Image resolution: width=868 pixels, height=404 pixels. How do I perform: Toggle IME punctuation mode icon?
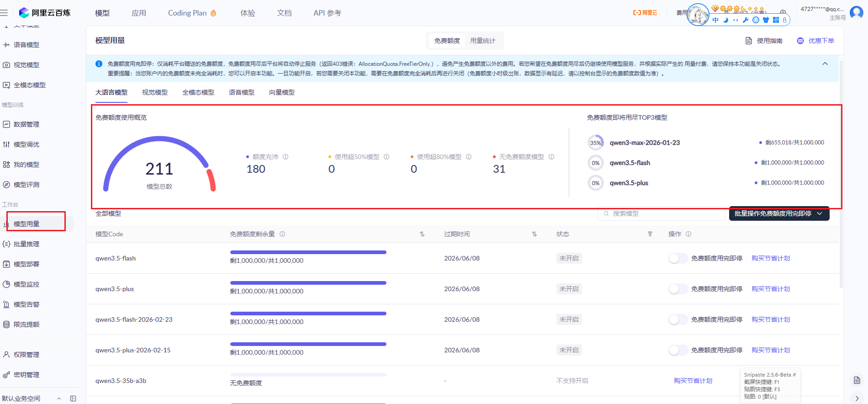click(736, 20)
